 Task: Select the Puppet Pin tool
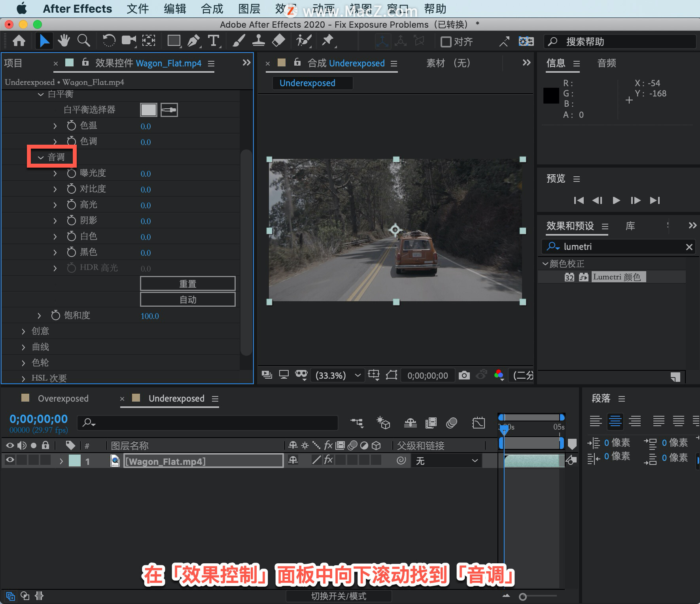(328, 41)
